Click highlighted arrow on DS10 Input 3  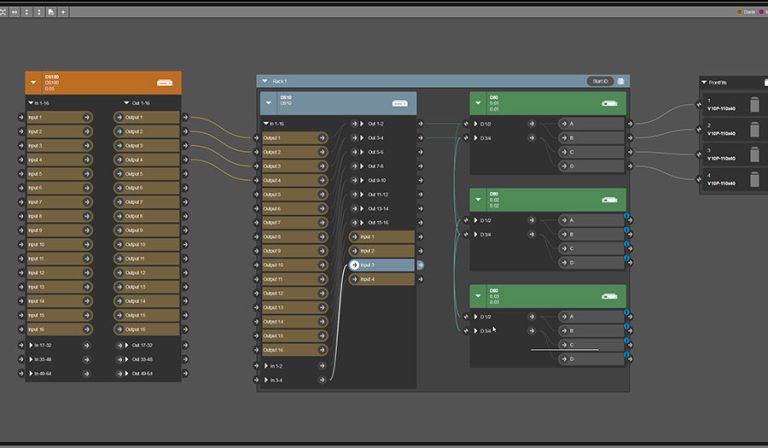coord(354,265)
